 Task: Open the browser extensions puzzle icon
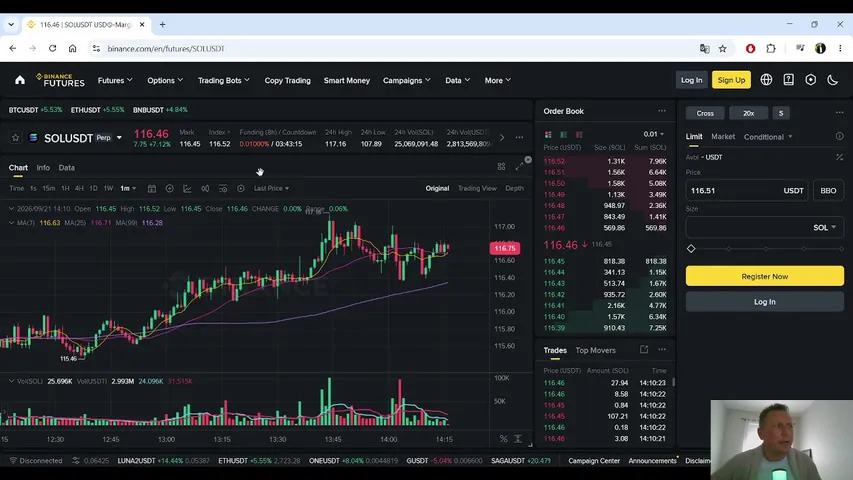771,48
